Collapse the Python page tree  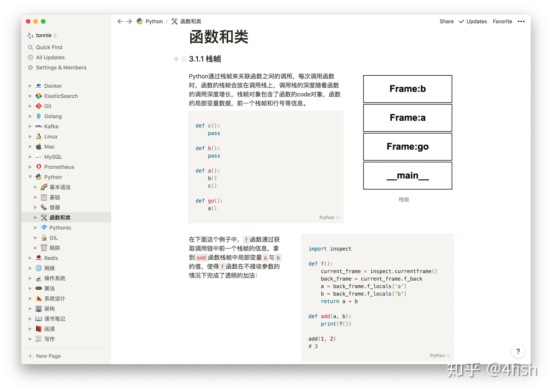tap(30, 177)
